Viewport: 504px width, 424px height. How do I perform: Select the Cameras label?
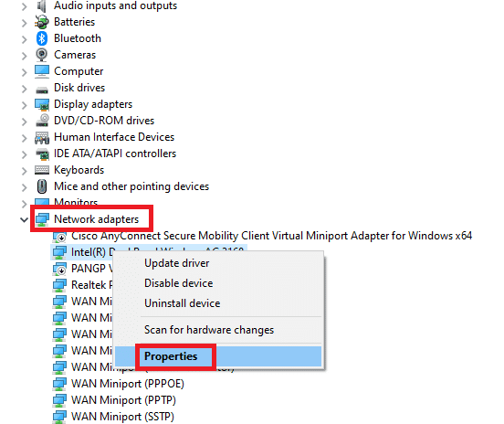pyautogui.click(x=75, y=55)
